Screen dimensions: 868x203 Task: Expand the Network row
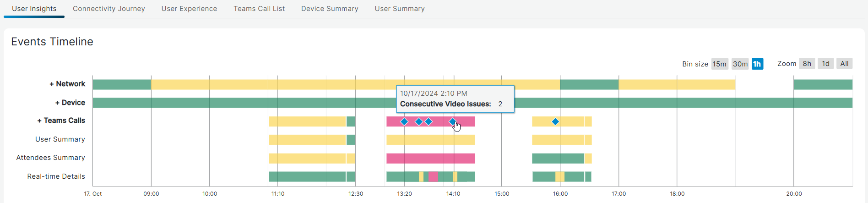pyautogui.click(x=67, y=84)
